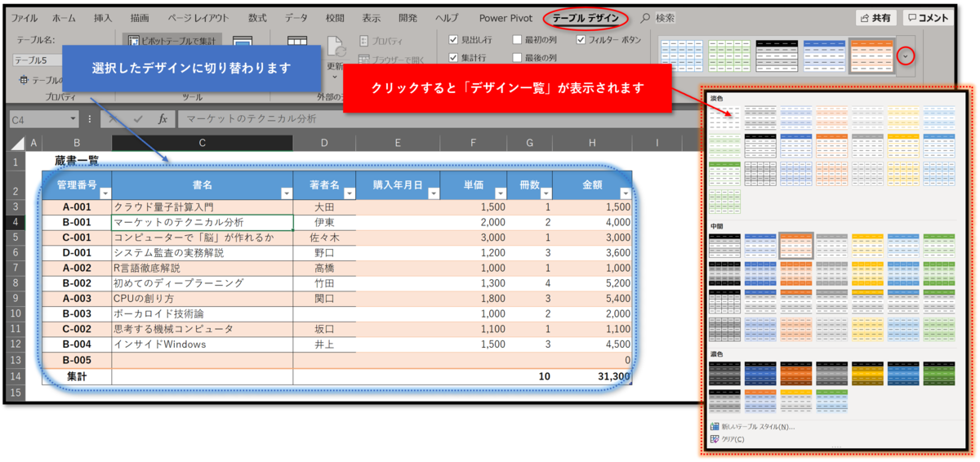Select the light green style in ribbon gallery
Viewport: 980px width, 462px height.
tap(728, 54)
